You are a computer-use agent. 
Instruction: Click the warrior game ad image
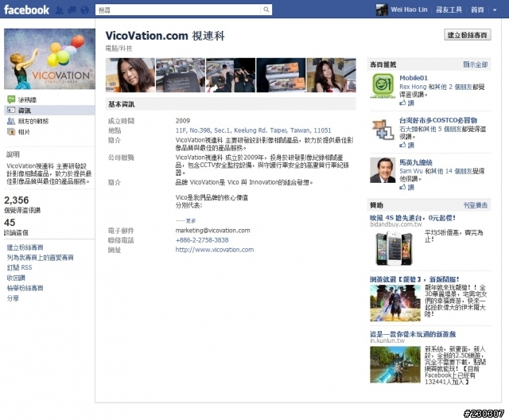point(395,303)
